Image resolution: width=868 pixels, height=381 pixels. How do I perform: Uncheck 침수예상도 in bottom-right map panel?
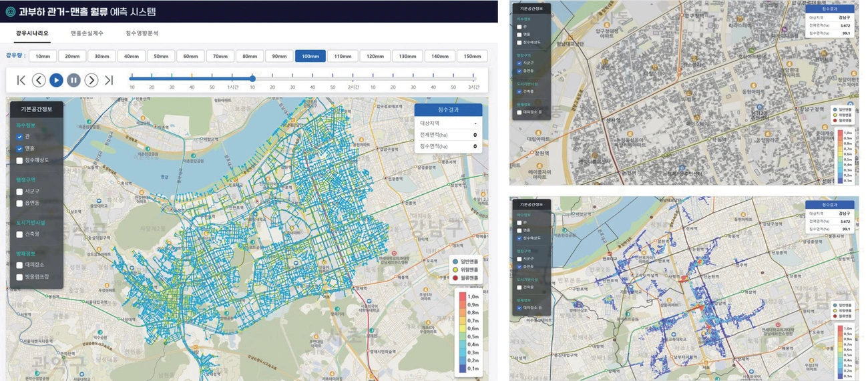click(519, 238)
